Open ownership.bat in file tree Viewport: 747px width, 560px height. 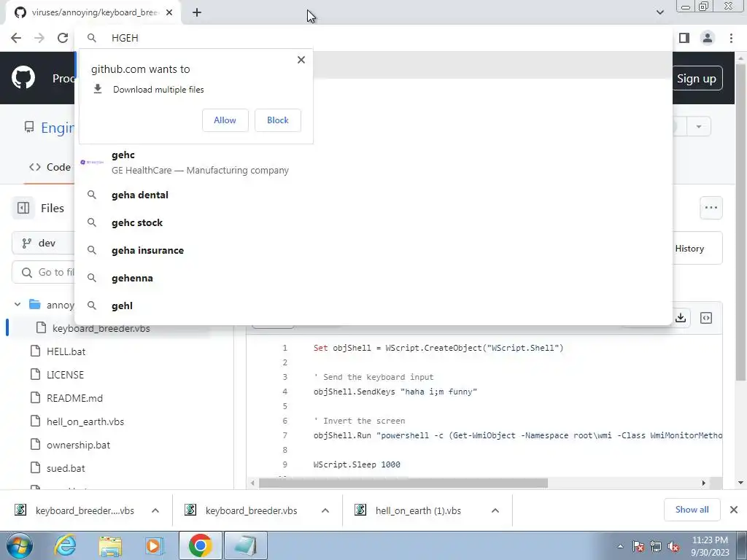pyautogui.click(x=78, y=445)
